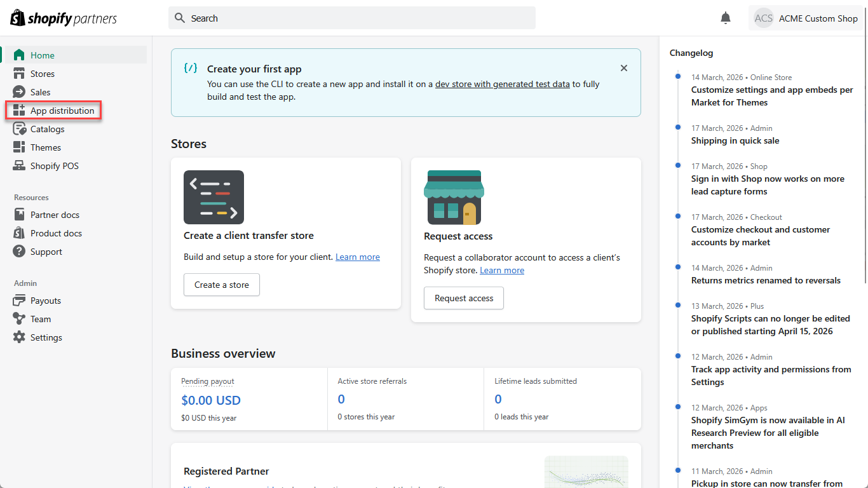This screenshot has width=868, height=488.
Task: Open changelog entry about app embeds per Market
Action: click(772, 96)
